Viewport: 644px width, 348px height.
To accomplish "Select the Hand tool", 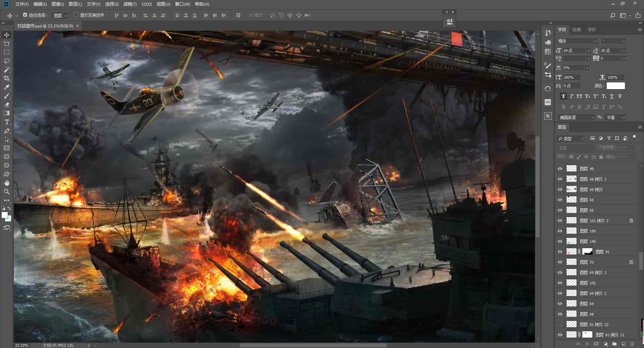I will (x=6, y=183).
